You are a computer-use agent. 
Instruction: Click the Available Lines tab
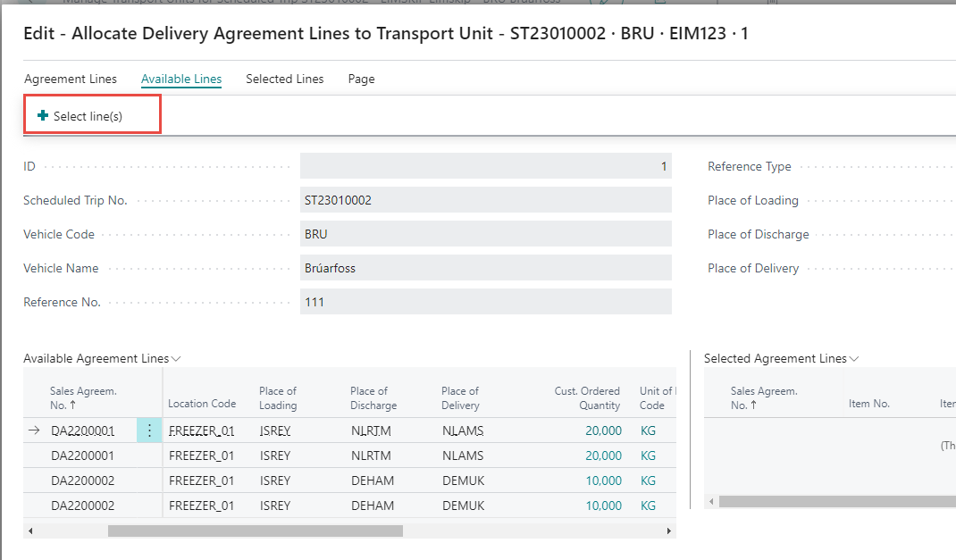pos(181,79)
